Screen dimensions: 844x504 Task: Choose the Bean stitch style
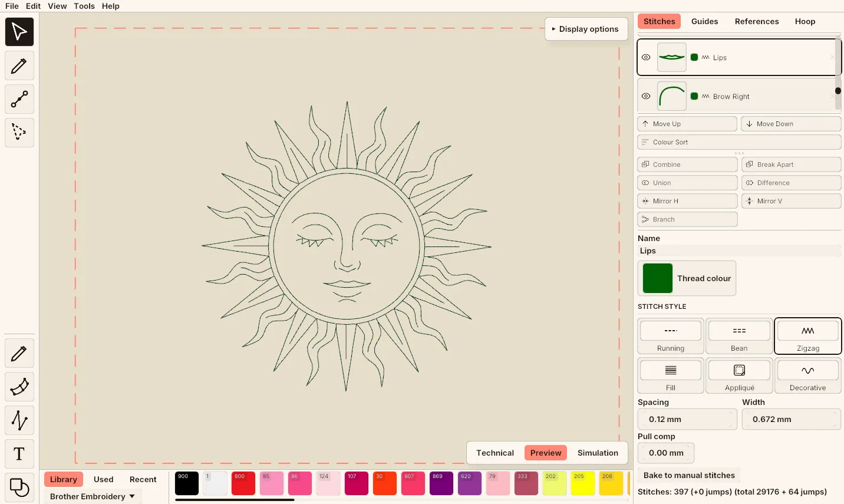[x=739, y=337]
